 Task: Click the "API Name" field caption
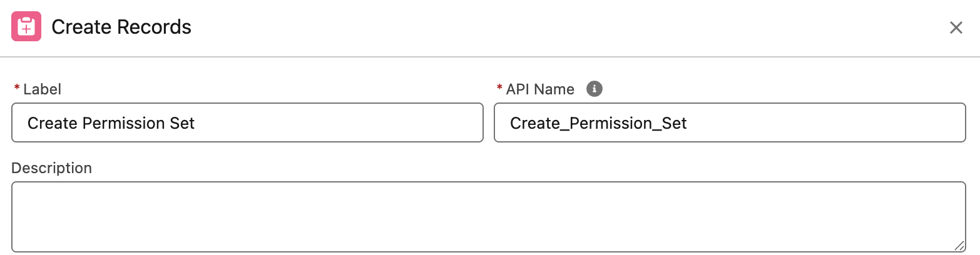(540, 89)
